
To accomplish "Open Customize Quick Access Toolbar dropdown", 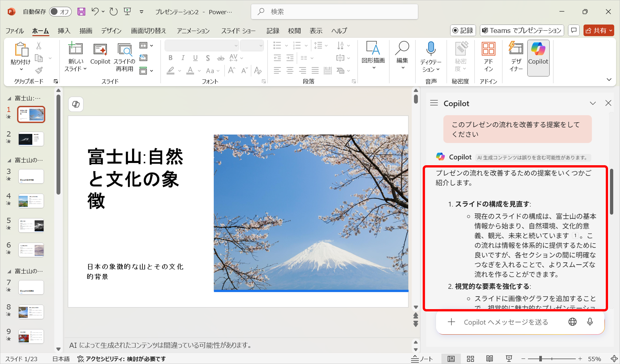I will (x=141, y=12).
